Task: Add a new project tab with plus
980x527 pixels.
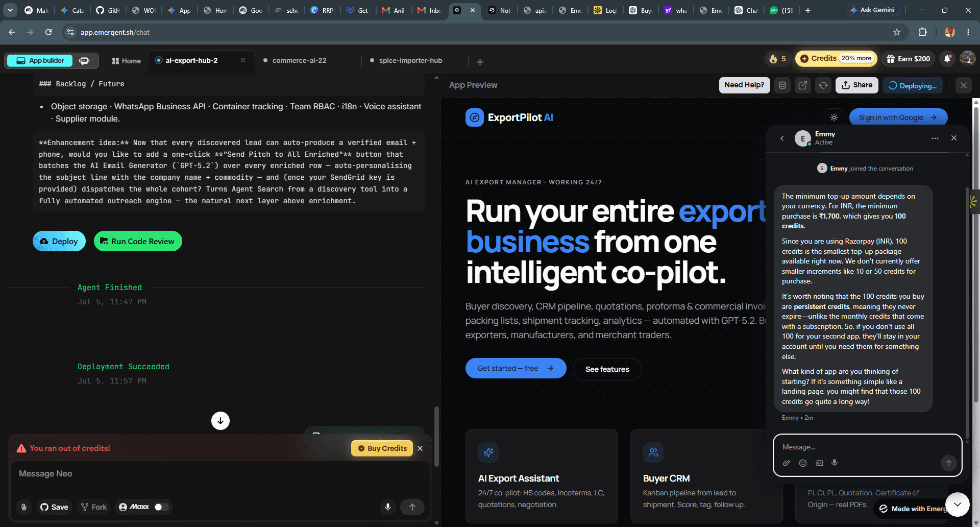Action: (480, 62)
